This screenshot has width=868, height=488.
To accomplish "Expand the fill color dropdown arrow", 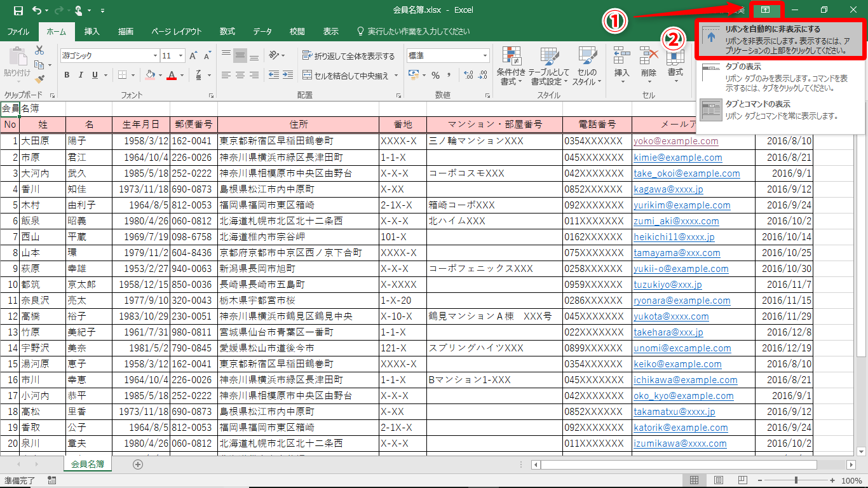I will pos(160,75).
